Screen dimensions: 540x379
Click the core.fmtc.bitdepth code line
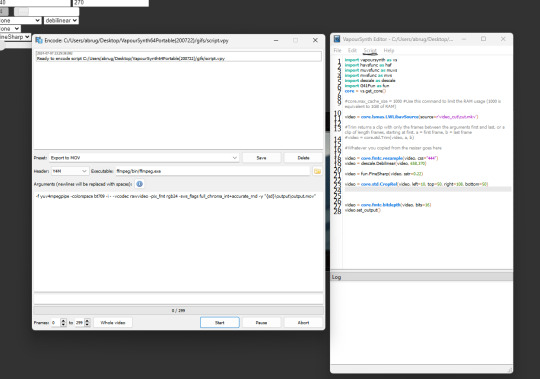point(388,204)
